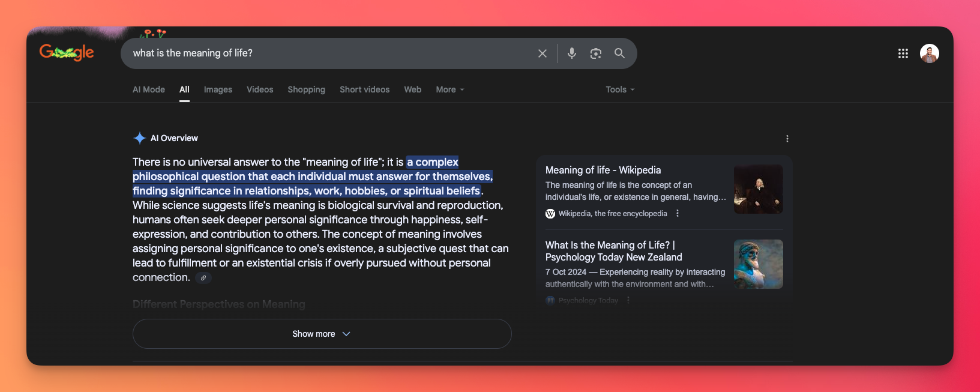Open AI Overview three-dot options menu

[x=787, y=139]
